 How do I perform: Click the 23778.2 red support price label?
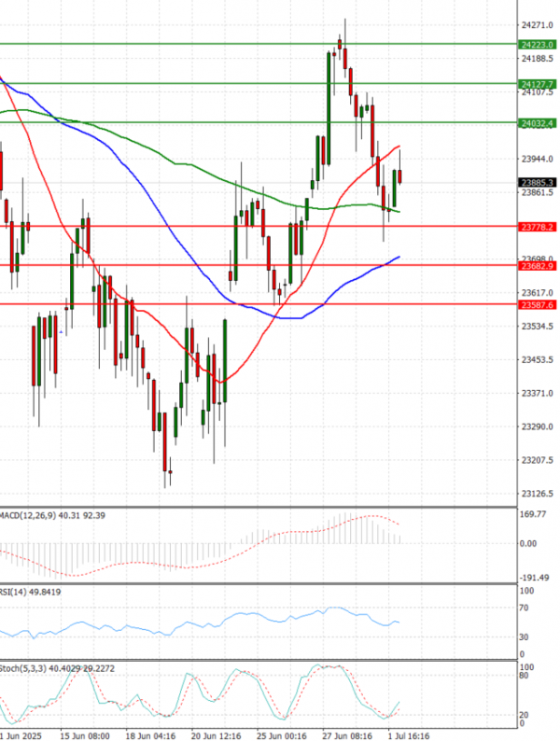tap(537, 228)
